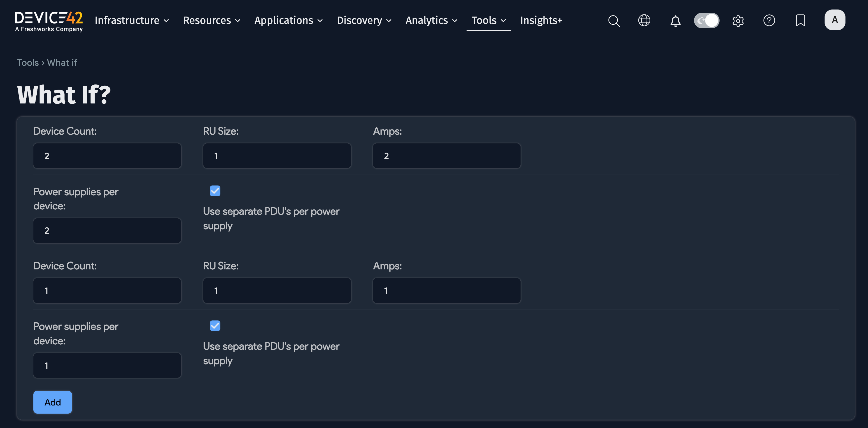Image resolution: width=868 pixels, height=428 pixels.
Task: Click the globe language icon
Action: tap(644, 21)
